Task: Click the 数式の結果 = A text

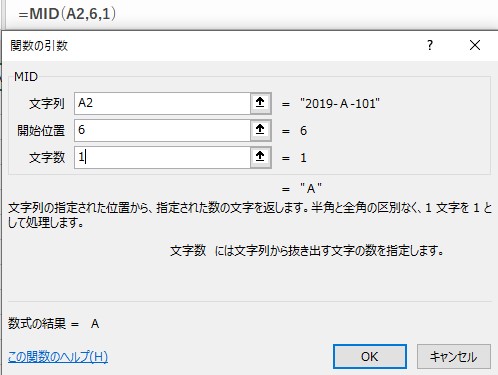Action: click(53, 324)
